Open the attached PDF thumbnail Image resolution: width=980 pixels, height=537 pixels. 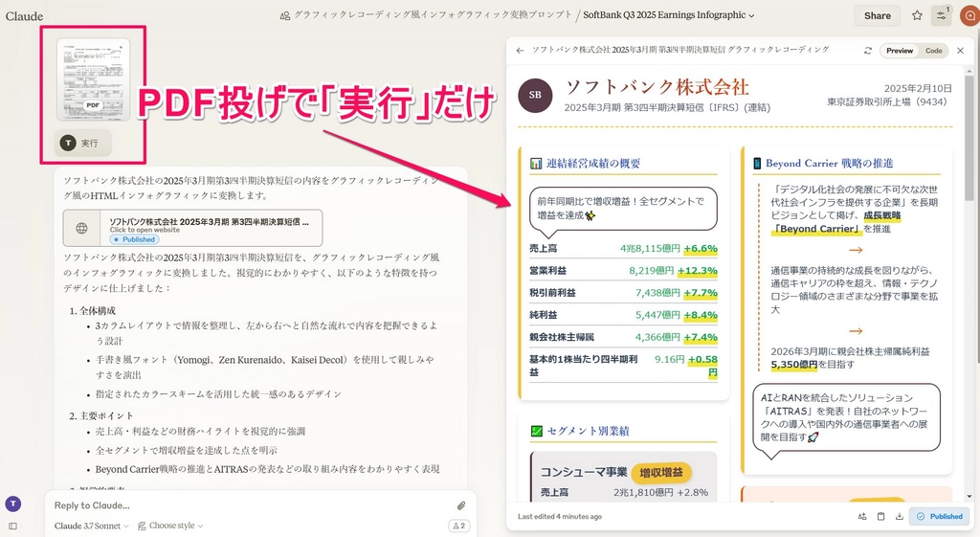(93, 78)
